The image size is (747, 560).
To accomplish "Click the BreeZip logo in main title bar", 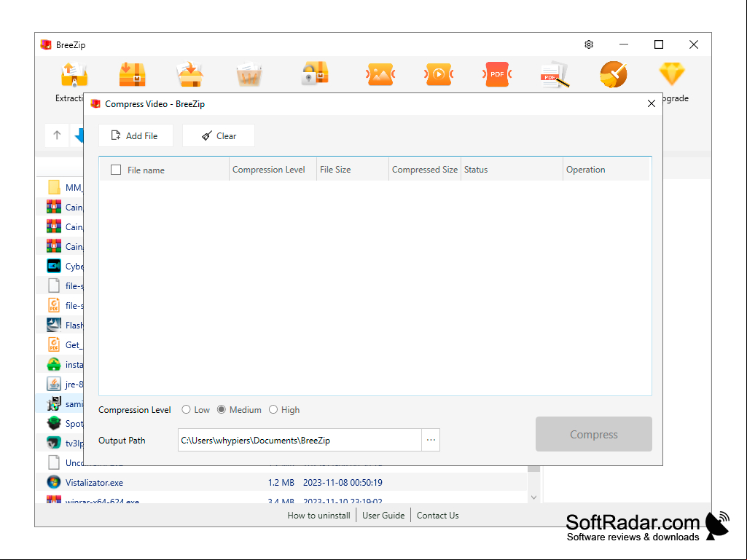I will [x=46, y=44].
